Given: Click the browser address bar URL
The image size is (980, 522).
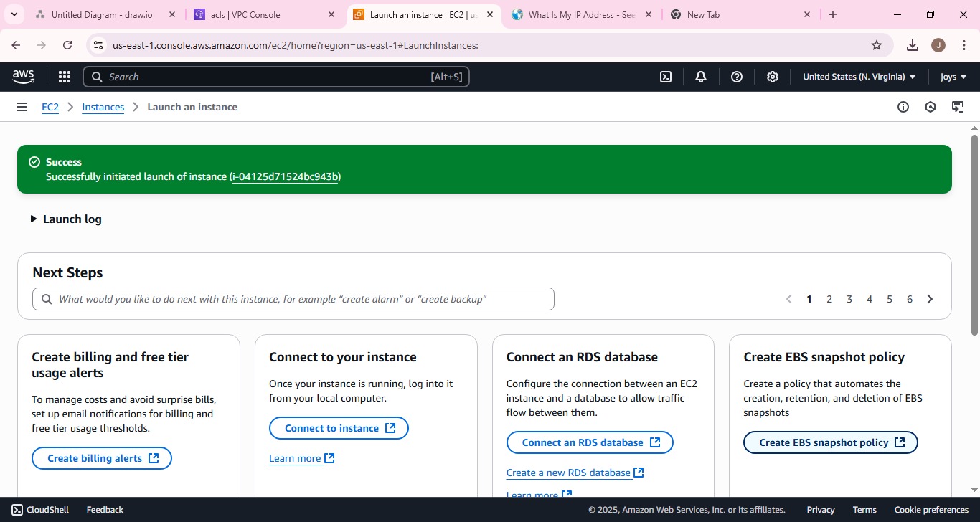Looking at the screenshot, I should (295, 45).
